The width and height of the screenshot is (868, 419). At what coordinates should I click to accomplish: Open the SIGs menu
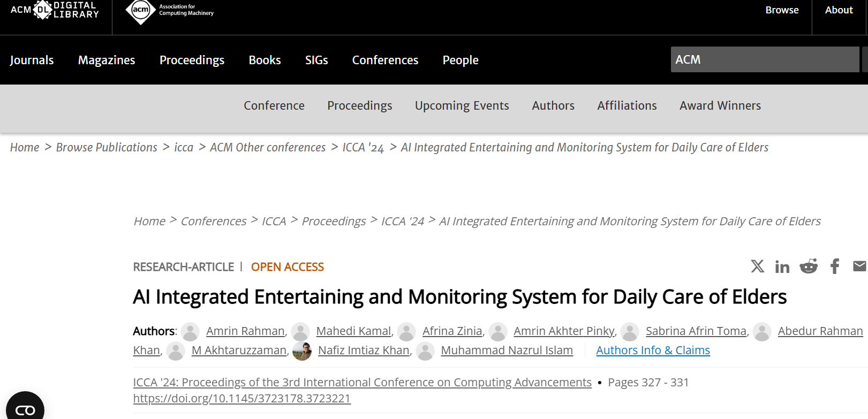click(x=316, y=60)
